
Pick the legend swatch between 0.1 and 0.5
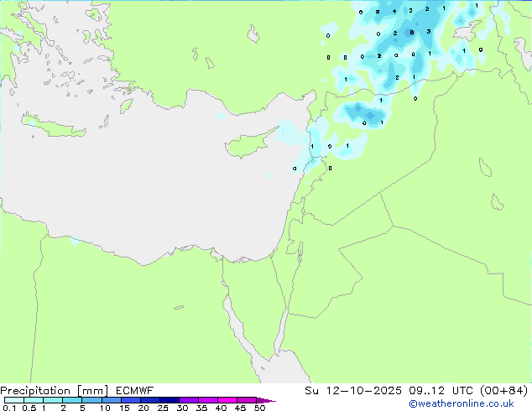14,400
